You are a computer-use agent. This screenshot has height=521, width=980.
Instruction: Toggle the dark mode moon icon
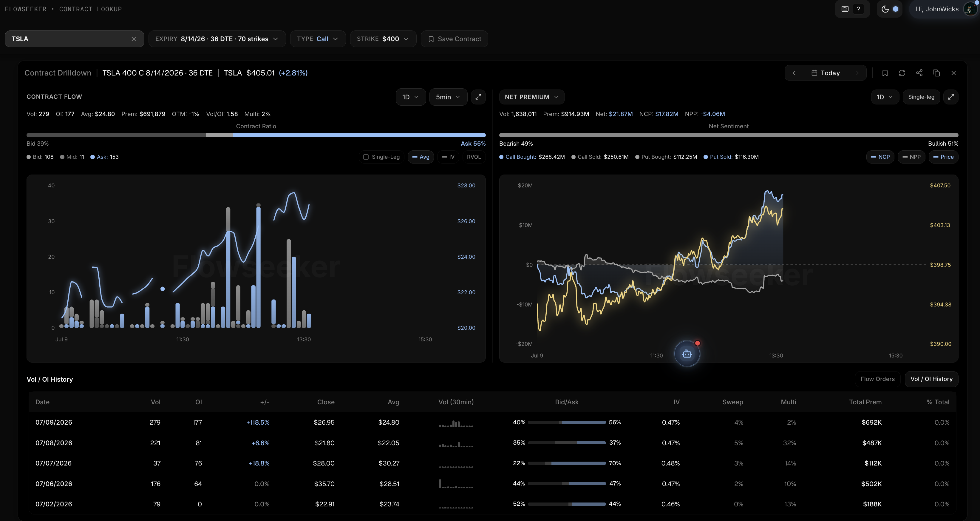point(885,9)
